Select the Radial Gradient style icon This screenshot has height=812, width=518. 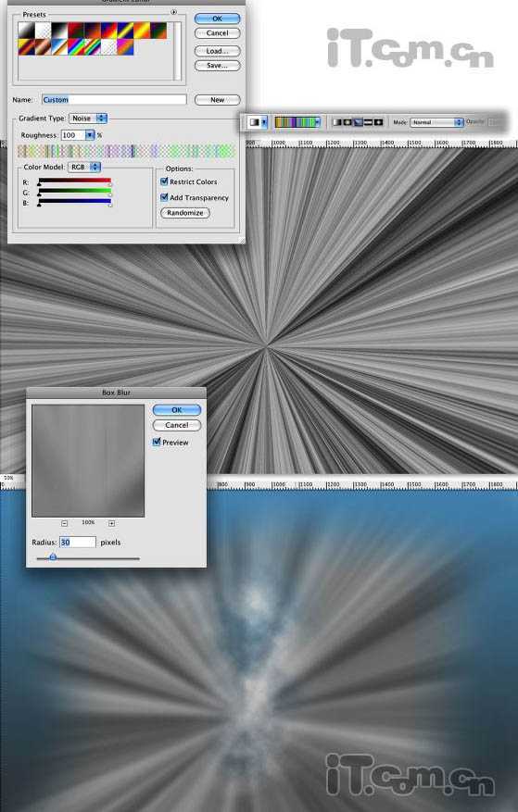[x=347, y=123]
